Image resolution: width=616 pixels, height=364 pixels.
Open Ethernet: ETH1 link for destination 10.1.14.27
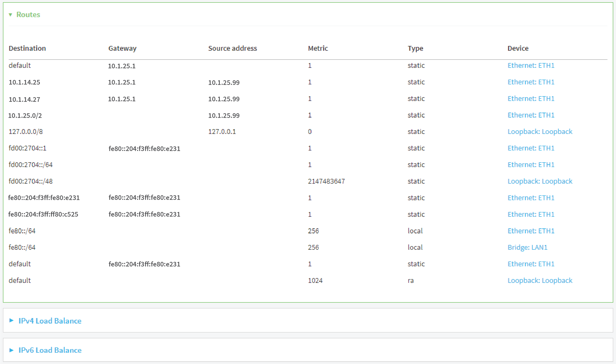(531, 99)
